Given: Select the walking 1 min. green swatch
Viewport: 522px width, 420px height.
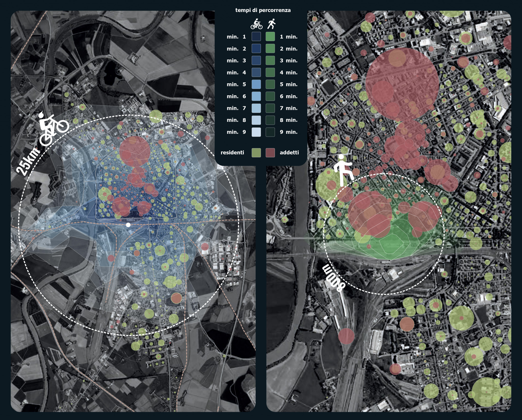Looking at the screenshot, I should [270, 36].
